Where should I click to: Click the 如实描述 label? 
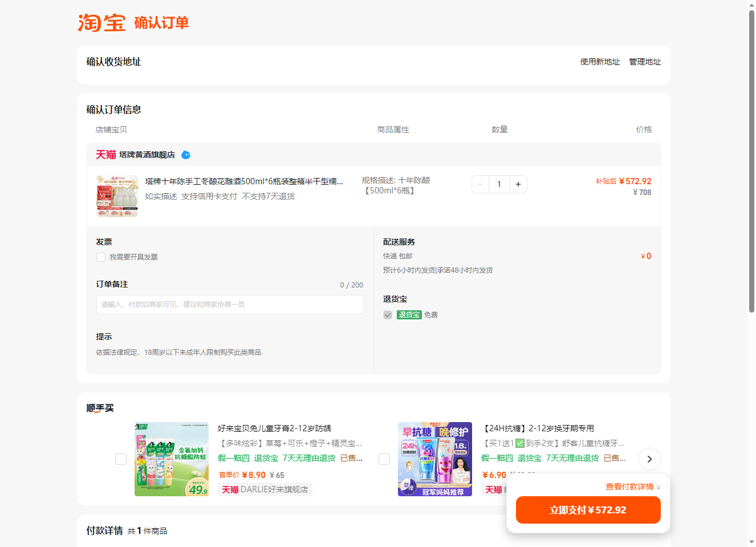coord(161,196)
